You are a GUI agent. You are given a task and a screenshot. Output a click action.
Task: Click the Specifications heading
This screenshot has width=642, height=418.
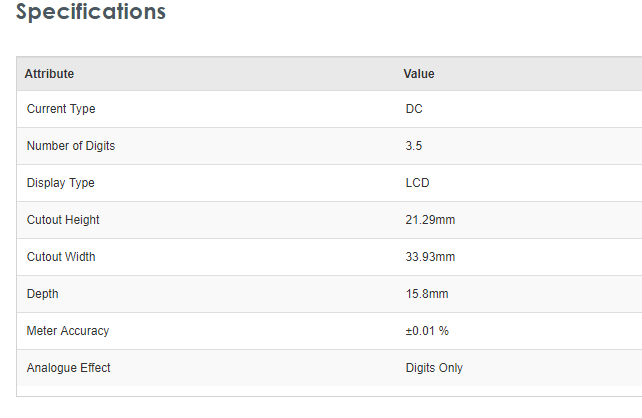pos(91,13)
